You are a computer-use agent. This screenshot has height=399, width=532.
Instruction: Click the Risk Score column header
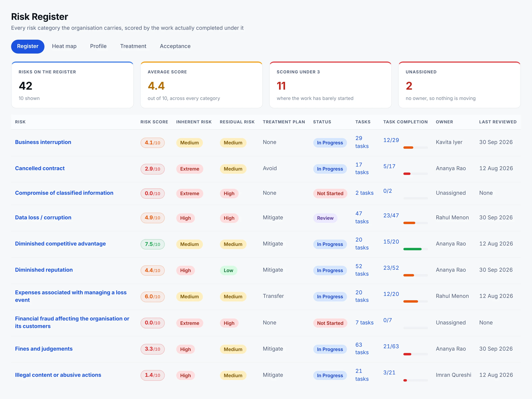[x=154, y=122]
